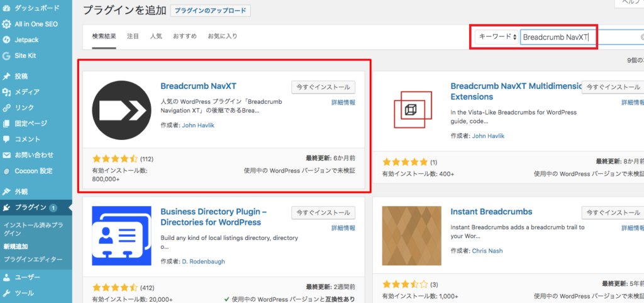Screen dimensions: 644x303
Task: Switch to the おすすめ tab
Action: [x=185, y=36]
